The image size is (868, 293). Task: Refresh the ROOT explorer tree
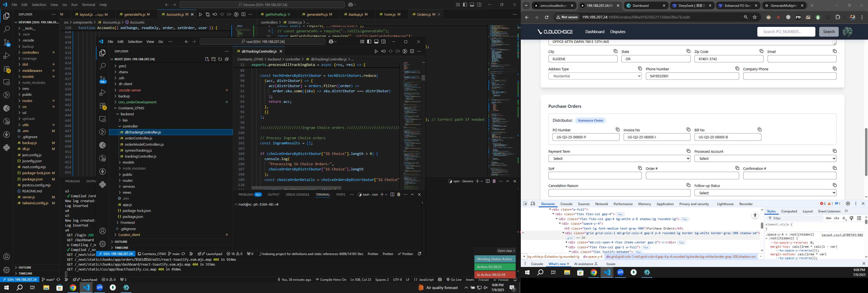[x=220, y=59]
